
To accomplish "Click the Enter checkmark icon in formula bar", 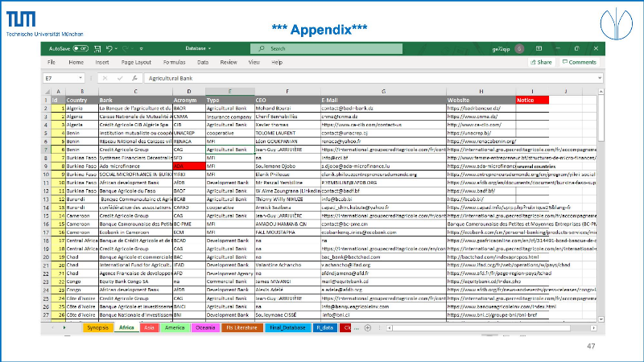I will point(120,78).
